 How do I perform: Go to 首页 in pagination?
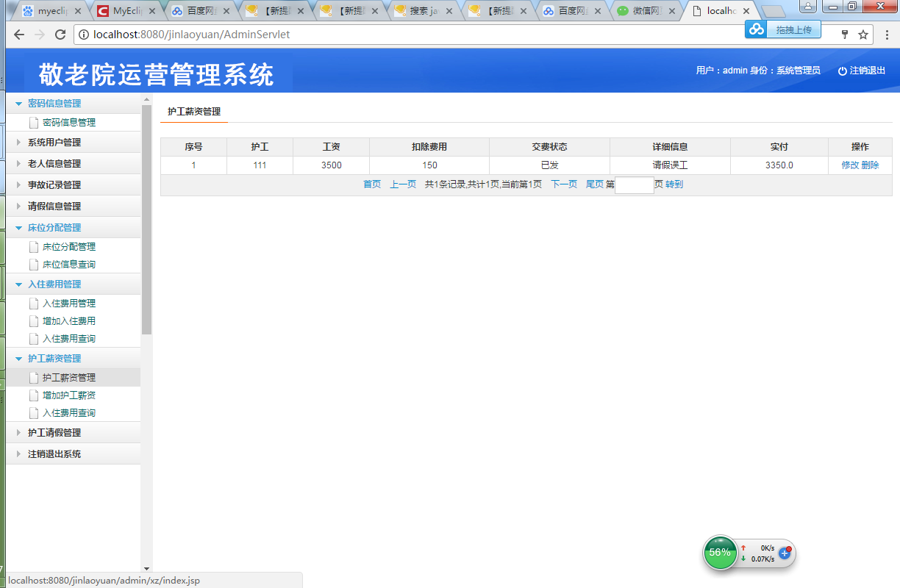click(x=372, y=184)
